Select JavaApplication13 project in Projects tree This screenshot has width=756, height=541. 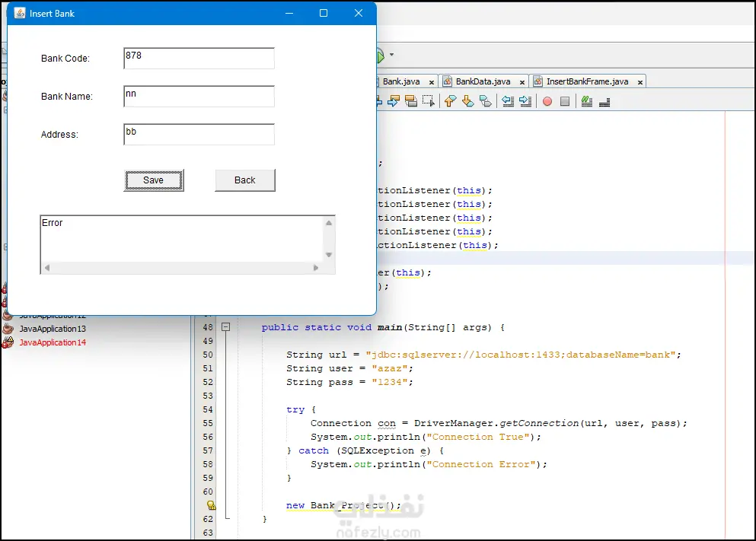pyautogui.click(x=53, y=329)
